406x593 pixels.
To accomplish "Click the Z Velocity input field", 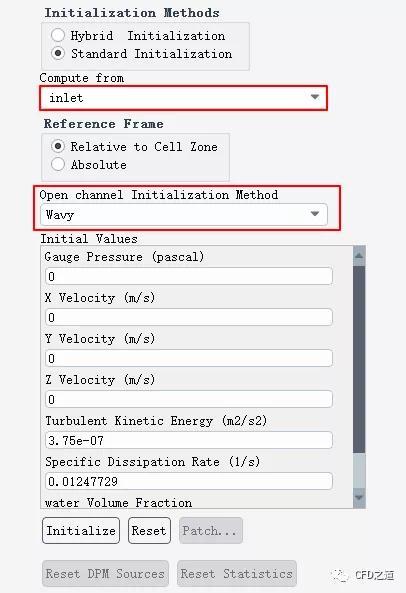I will (x=189, y=399).
